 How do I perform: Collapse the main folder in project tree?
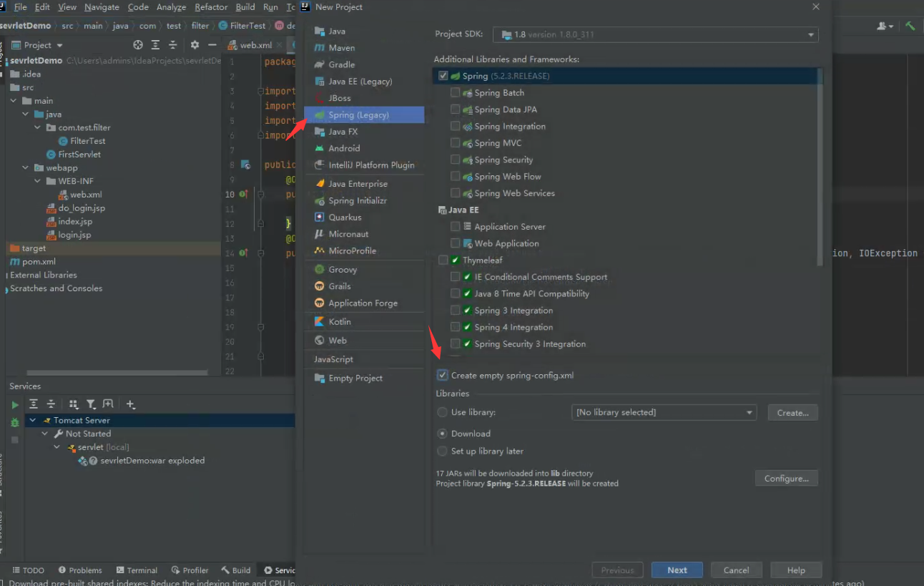(x=14, y=101)
